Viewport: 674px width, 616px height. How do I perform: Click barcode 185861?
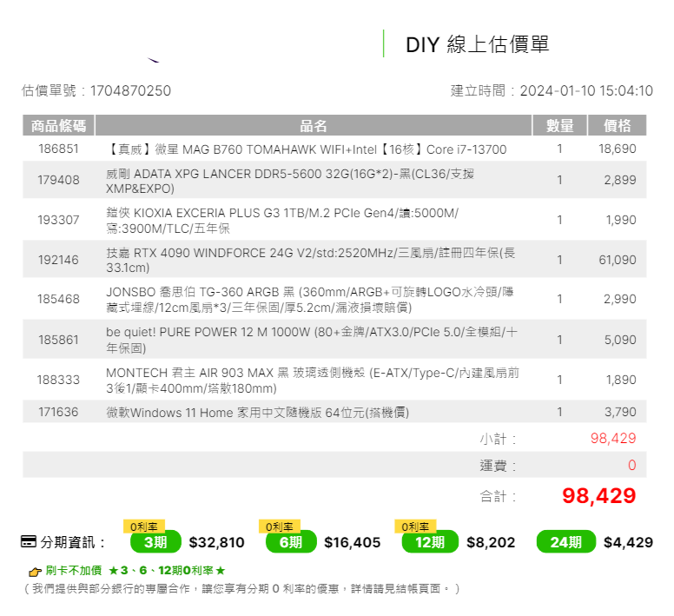(58, 340)
